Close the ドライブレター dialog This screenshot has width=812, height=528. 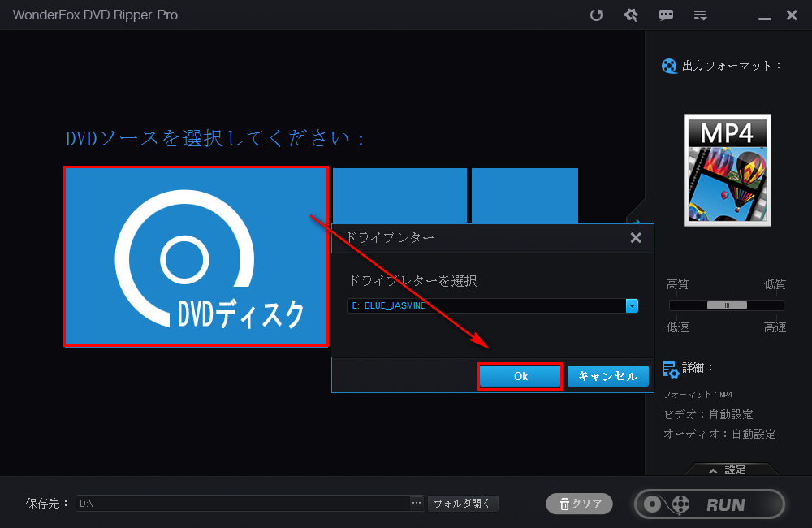click(636, 238)
